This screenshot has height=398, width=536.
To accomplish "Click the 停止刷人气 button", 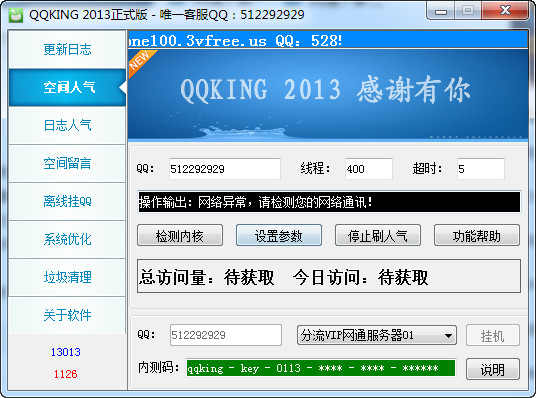I will [378, 235].
